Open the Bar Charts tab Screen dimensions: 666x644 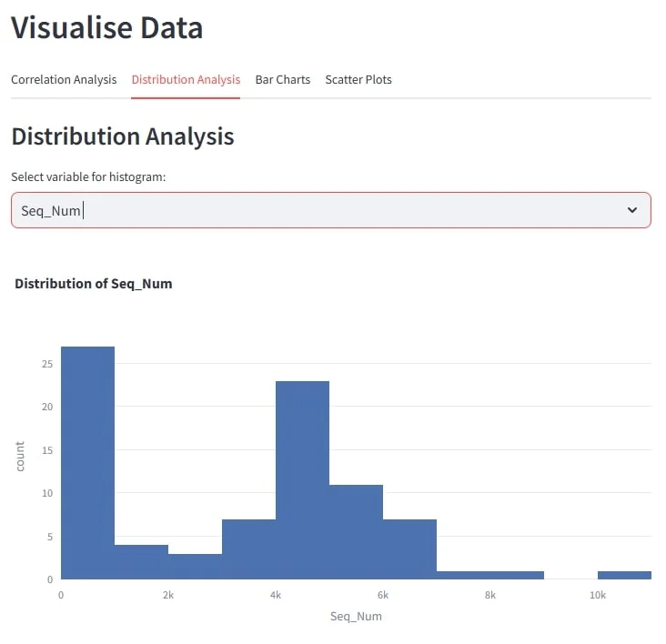click(x=282, y=80)
